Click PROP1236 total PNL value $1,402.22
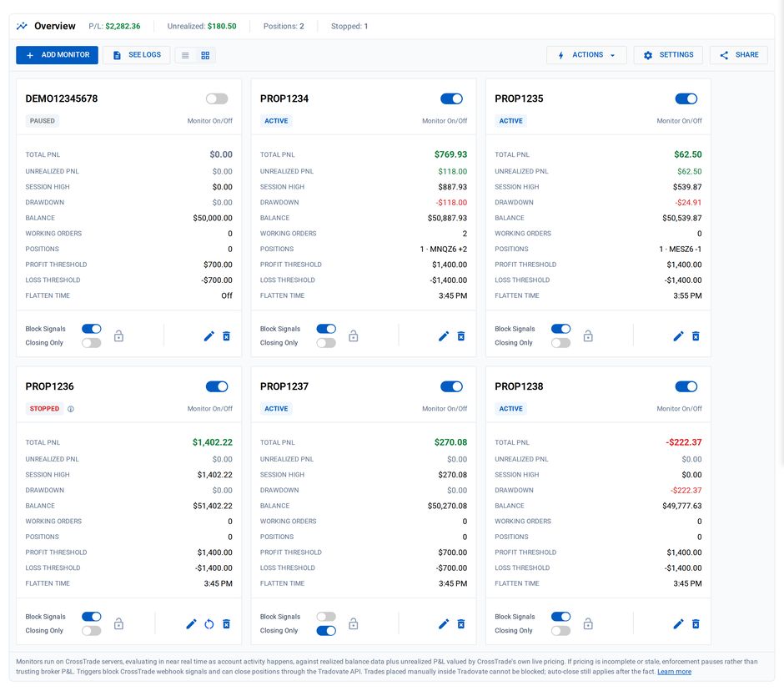The height and width of the screenshot is (691, 784). tap(213, 442)
